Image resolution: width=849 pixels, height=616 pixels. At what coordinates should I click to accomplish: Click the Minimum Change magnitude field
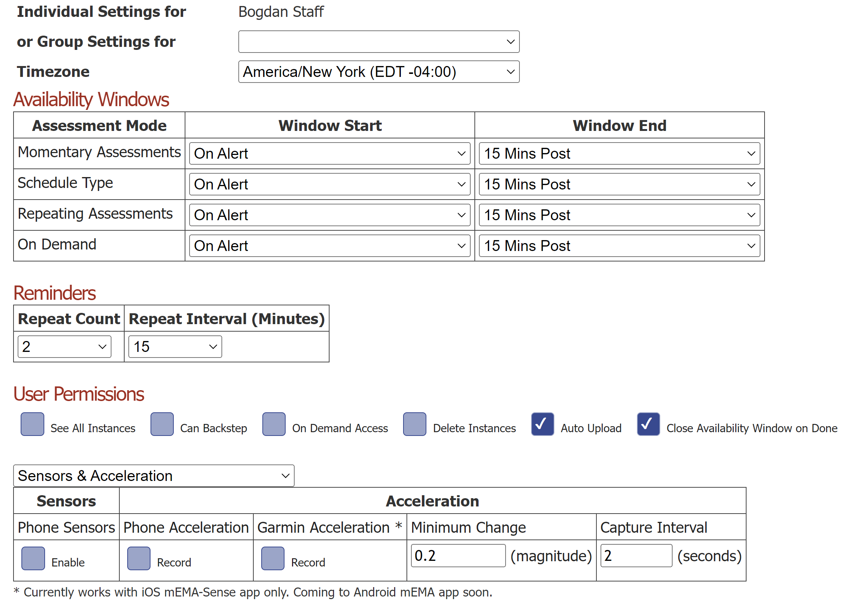[458, 556]
